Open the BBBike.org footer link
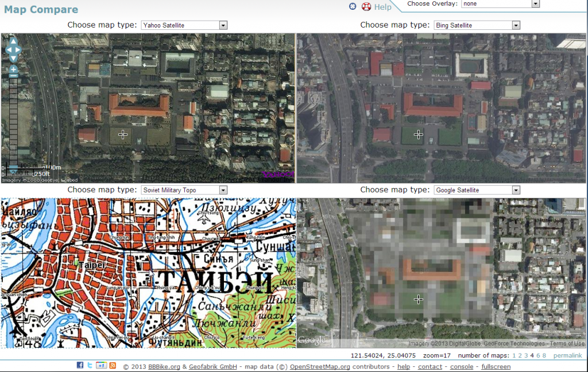The image size is (588, 372). 164,366
